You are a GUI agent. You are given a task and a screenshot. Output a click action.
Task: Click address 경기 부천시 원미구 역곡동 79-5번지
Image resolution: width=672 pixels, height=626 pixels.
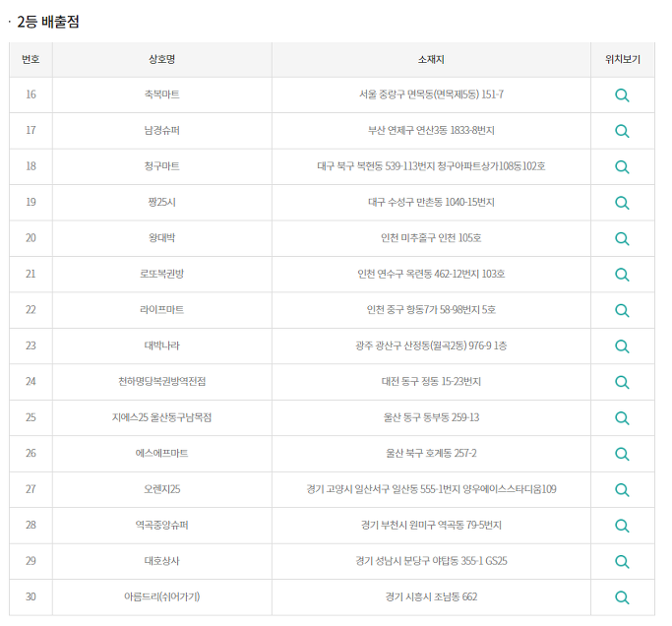[x=431, y=525]
